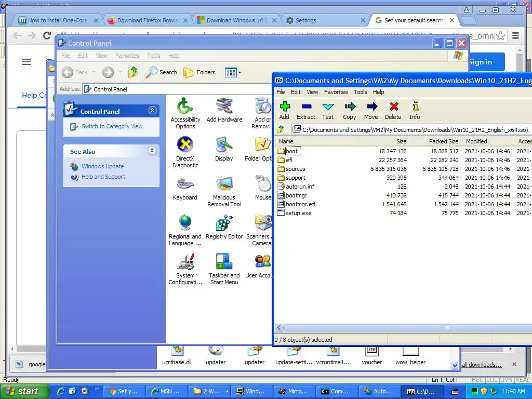Image resolution: width=532 pixels, height=399 pixels.
Task: Click Switch to Category View link
Action: 112,126
